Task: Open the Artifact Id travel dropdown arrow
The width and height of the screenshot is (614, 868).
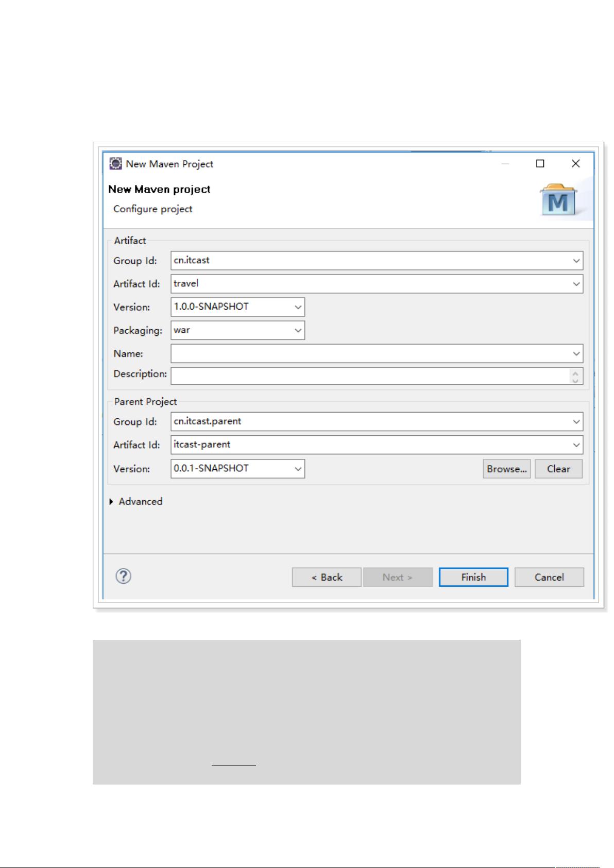Action: tap(576, 284)
